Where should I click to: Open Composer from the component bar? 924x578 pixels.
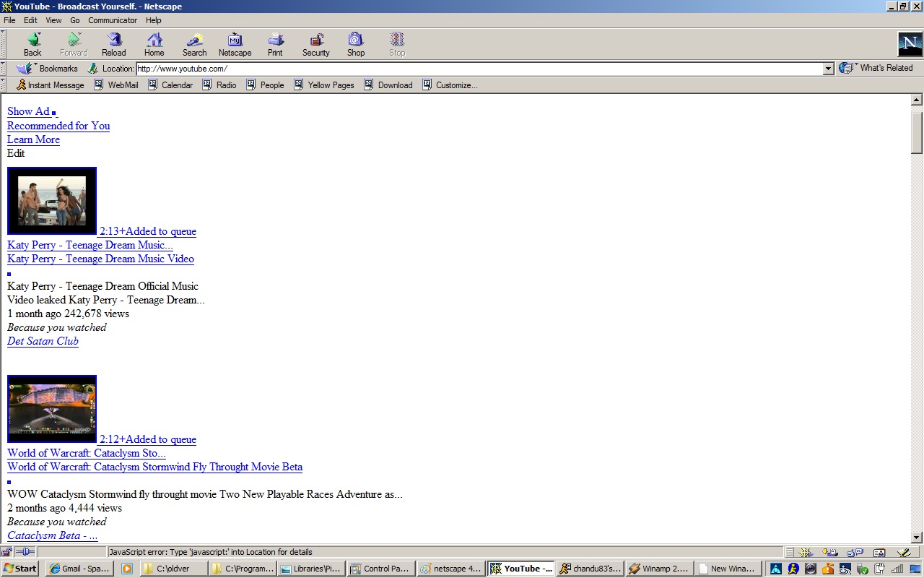pos(903,553)
